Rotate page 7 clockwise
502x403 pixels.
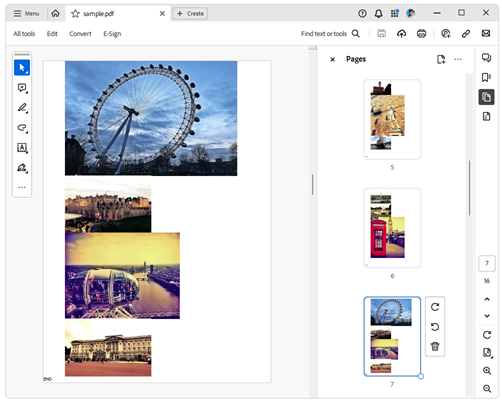[x=435, y=307]
